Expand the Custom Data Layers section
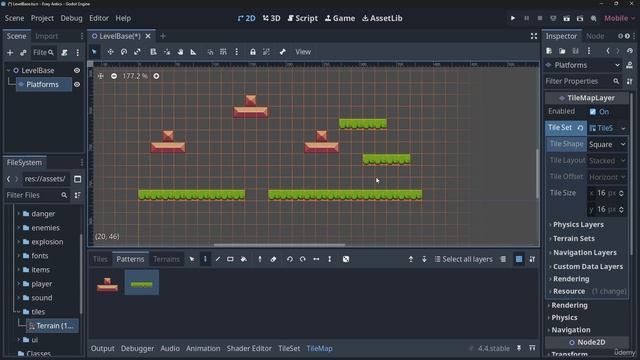 [588, 267]
